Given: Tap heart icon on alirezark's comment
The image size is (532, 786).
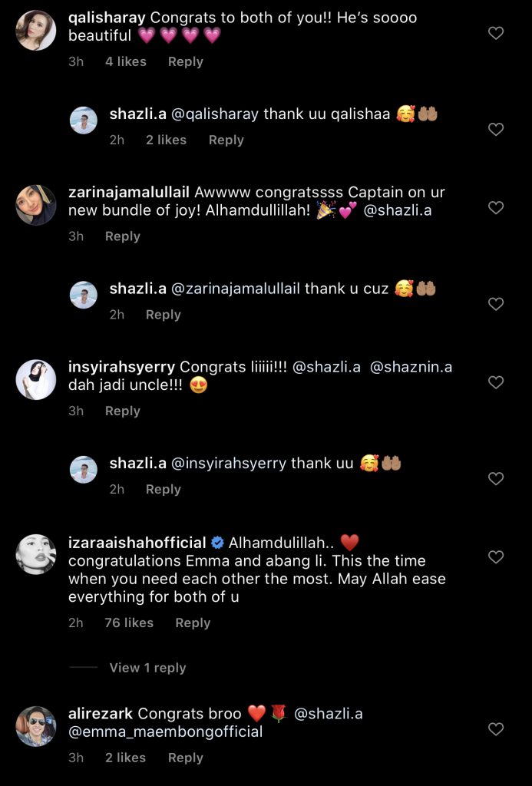Looking at the screenshot, I should point(496,728).
